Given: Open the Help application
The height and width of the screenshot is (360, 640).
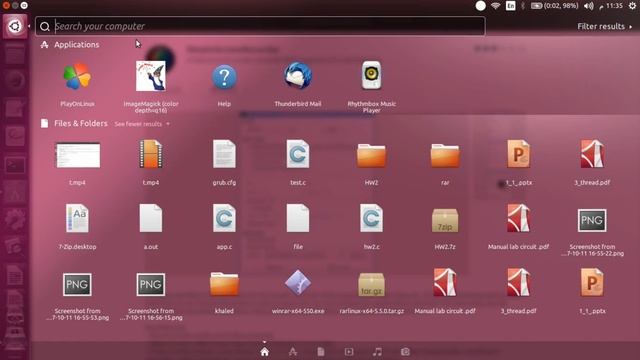Looking at the screenshot, I should (224, 77).
